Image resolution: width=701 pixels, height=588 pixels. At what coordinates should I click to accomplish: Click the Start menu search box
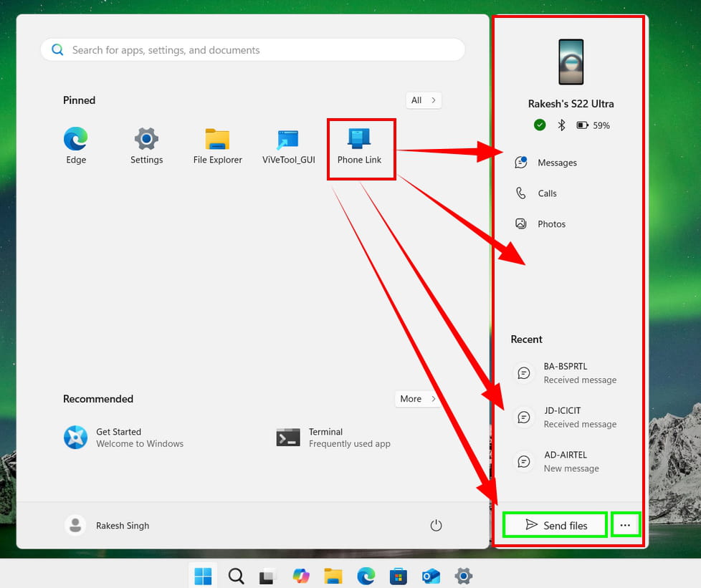253,50
